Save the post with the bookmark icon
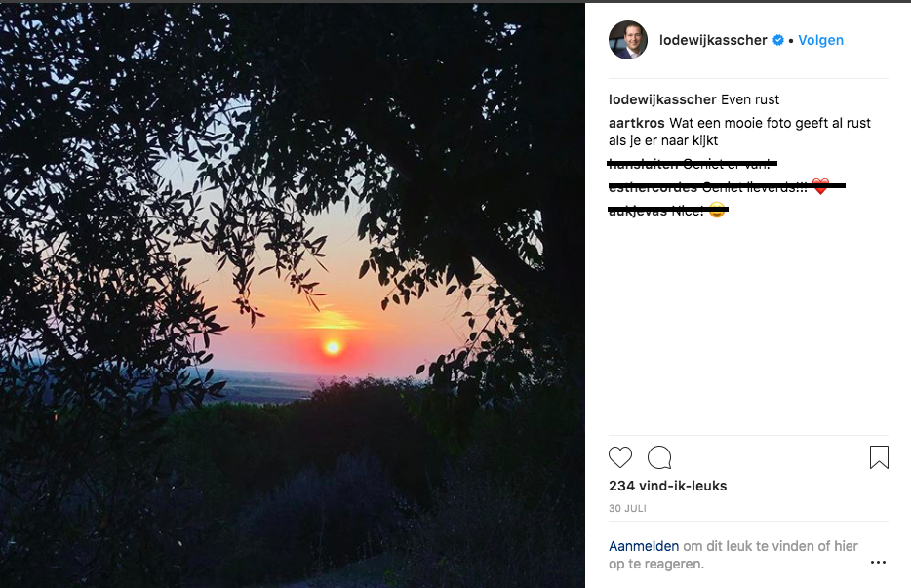 (x=879, y=457)
